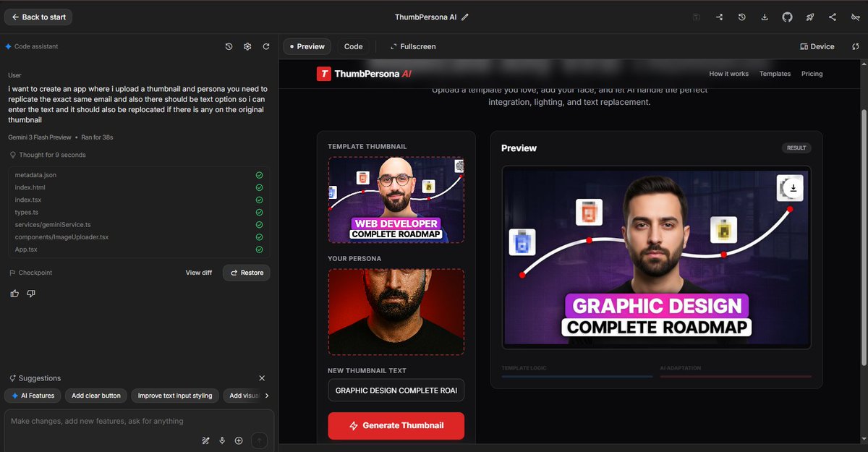
Task: Reload the preview with the refresh icon
Action: [855, 46]
